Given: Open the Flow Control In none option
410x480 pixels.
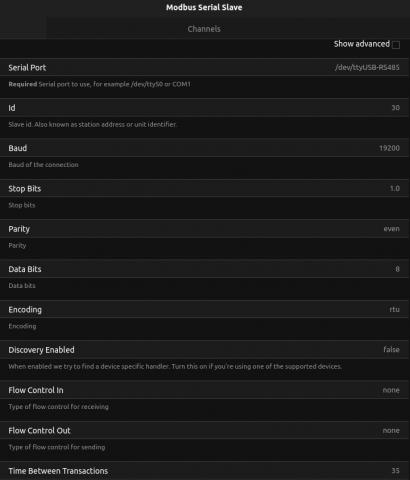Looking at the screenshot, I should pos(391,390).
